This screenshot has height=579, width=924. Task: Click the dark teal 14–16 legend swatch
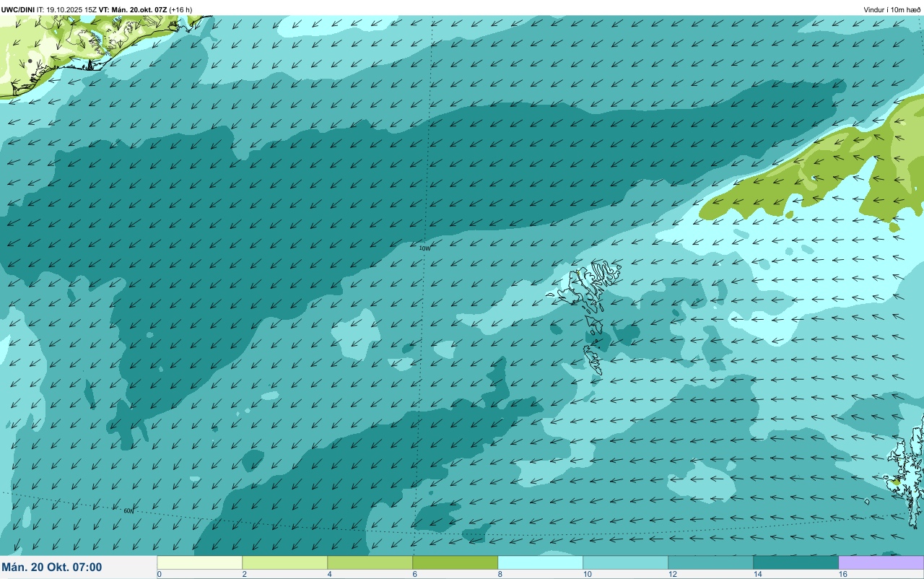(x=796, y=562)
